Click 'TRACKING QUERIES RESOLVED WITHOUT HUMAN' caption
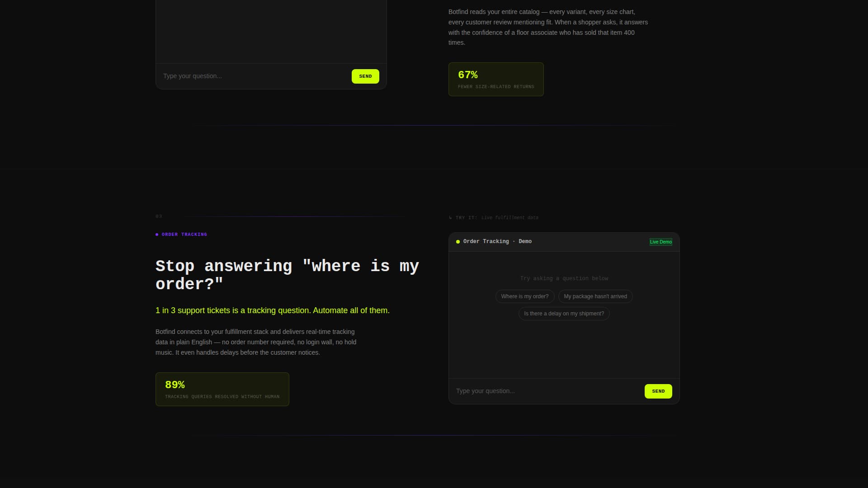The image size is (868, 488). (x=222, y=397)
